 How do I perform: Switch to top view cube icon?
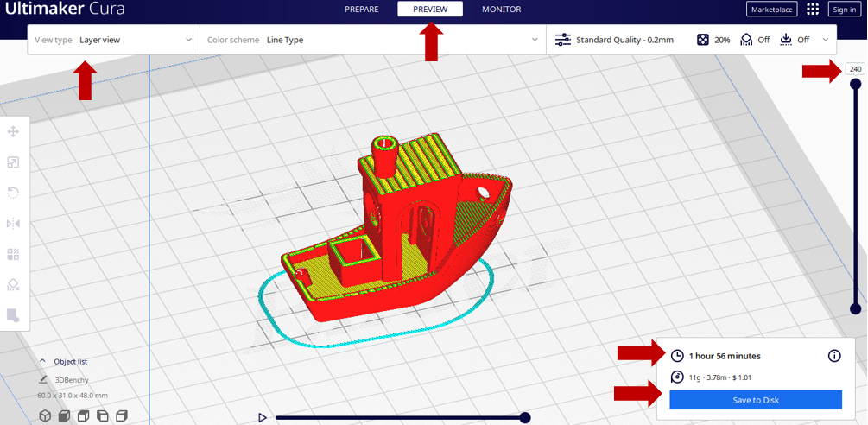coord(84,415)
